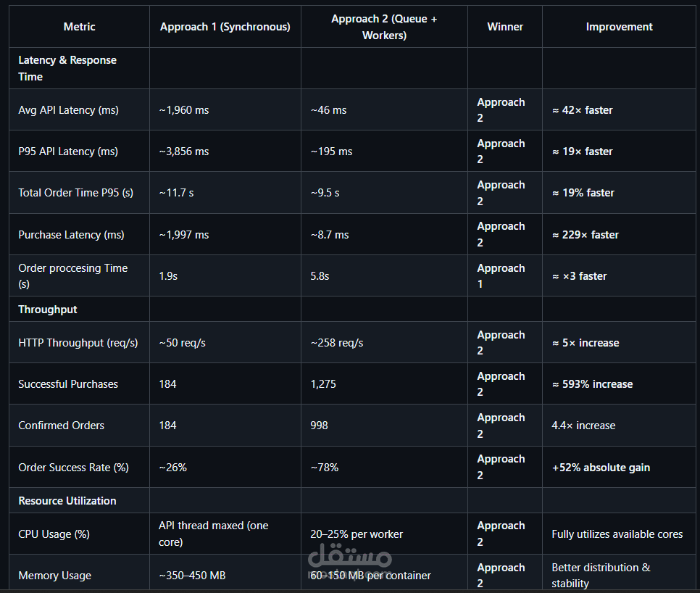Select the Approach 1 winner cell

tap(501, 276)
